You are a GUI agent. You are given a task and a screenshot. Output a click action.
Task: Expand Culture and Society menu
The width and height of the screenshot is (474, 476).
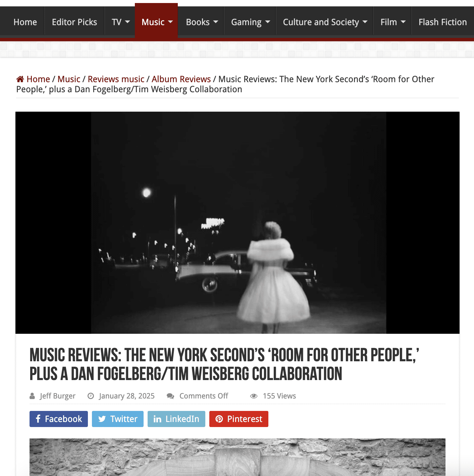pos(325,22)
